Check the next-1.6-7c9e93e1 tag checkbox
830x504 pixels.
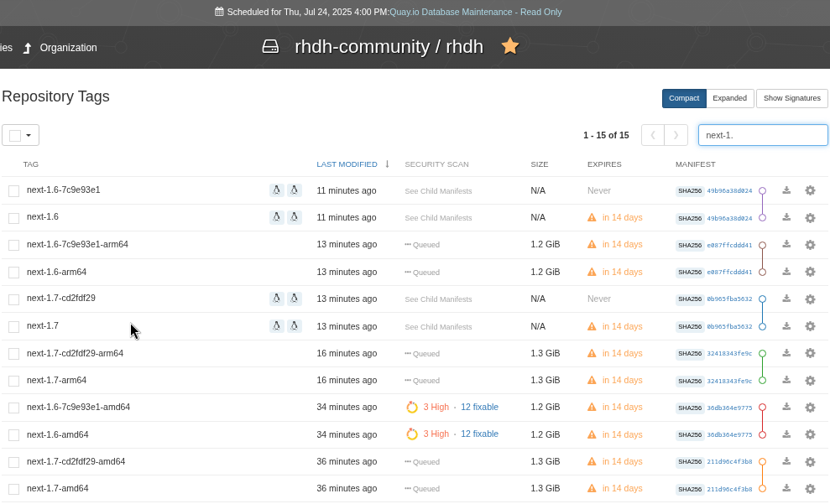tap(13, 191)
